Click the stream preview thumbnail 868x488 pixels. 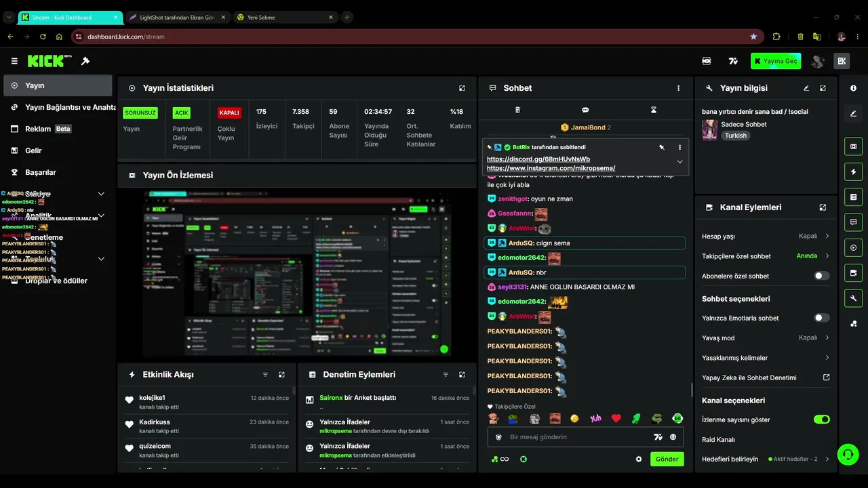click(298, 274)
